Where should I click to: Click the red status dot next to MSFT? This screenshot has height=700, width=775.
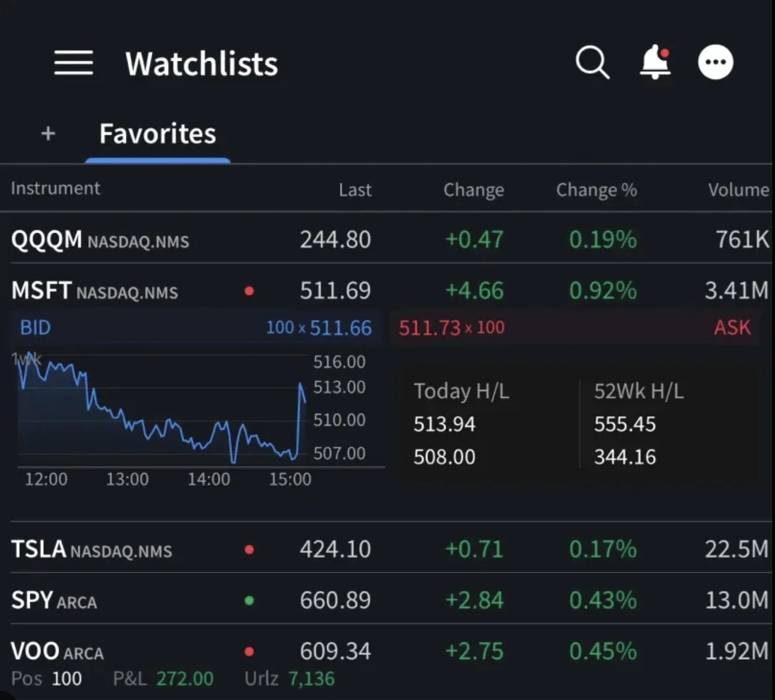[x=249, y=290]
